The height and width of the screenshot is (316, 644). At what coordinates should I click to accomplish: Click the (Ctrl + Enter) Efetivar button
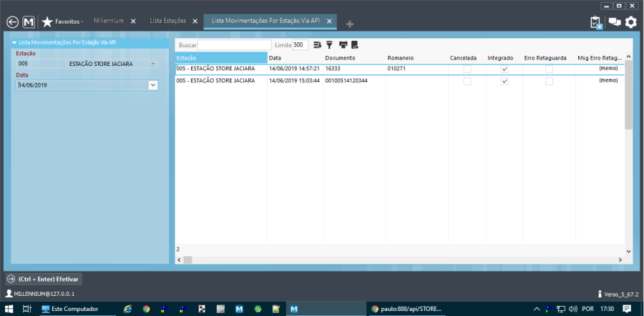44,279
